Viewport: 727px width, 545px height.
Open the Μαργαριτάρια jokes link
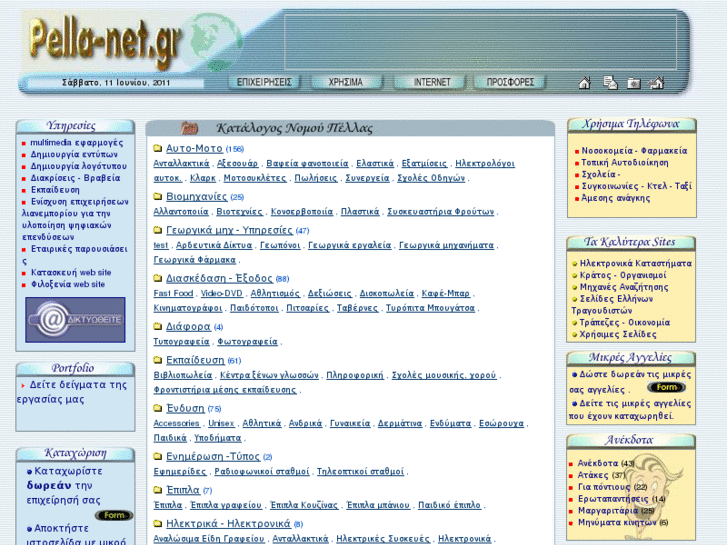(616, 510)
